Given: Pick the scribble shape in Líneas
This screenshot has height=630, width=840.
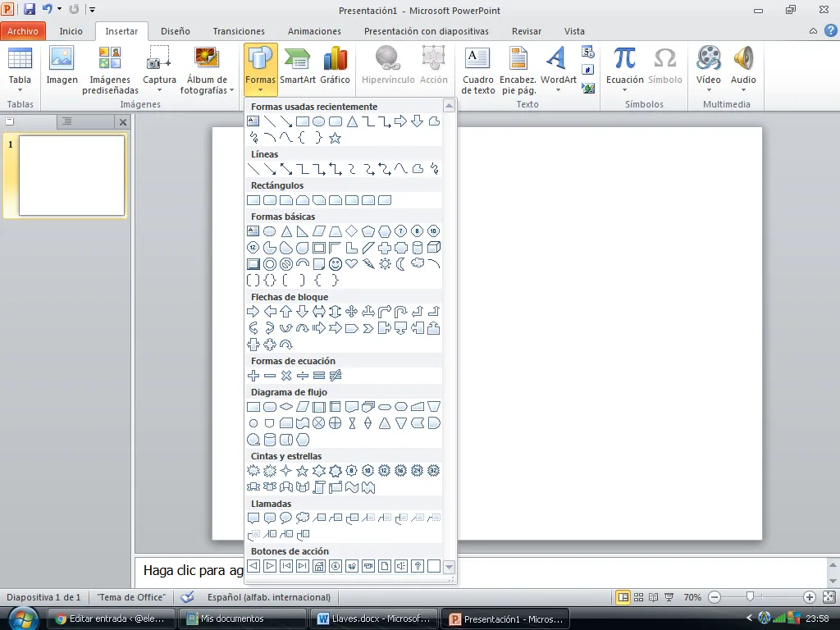Looking at the screenshot, I should click(434, 169).
